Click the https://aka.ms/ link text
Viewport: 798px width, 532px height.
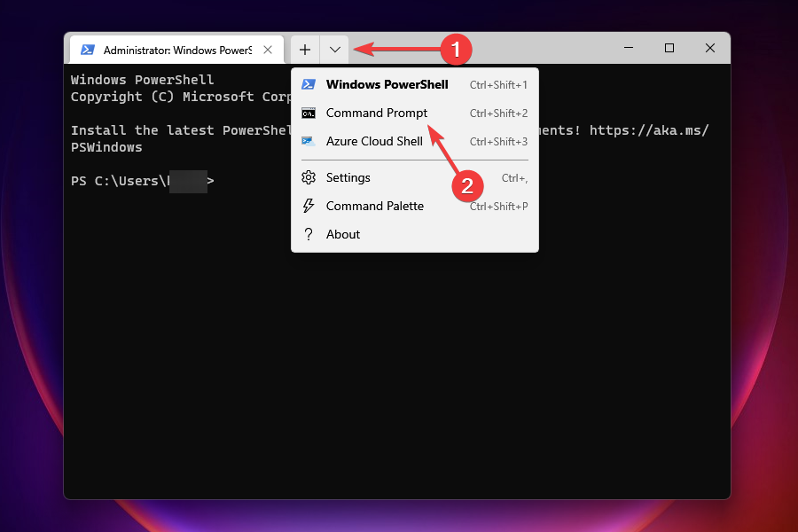click(x=649, y=130)
